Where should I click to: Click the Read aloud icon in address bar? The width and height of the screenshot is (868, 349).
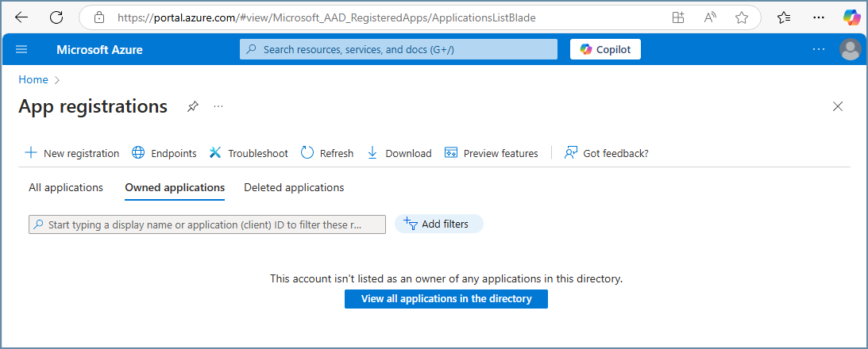pos(710,17)
